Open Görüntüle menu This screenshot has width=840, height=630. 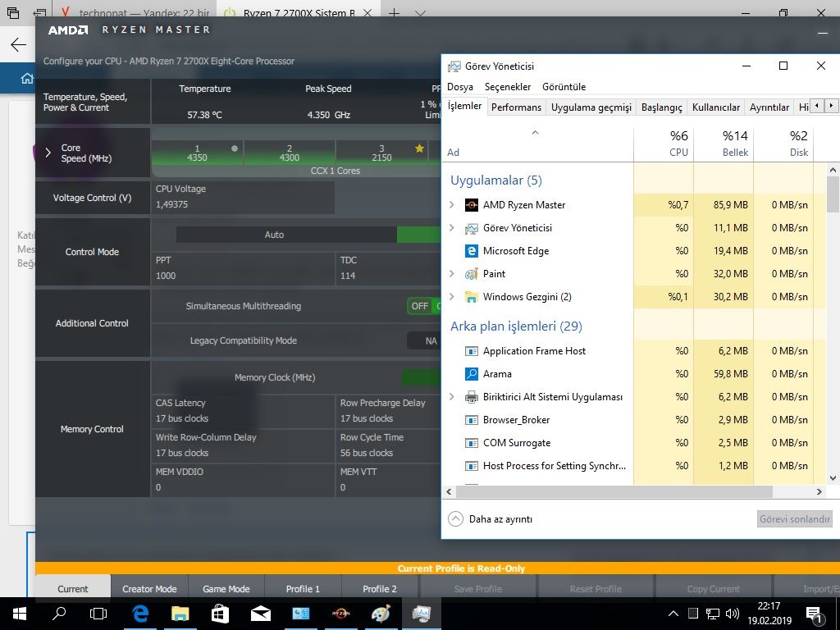pos(564,87)
